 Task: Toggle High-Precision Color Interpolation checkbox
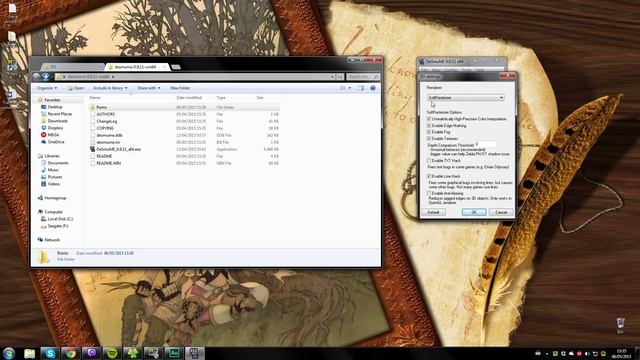tap(429, 119)
